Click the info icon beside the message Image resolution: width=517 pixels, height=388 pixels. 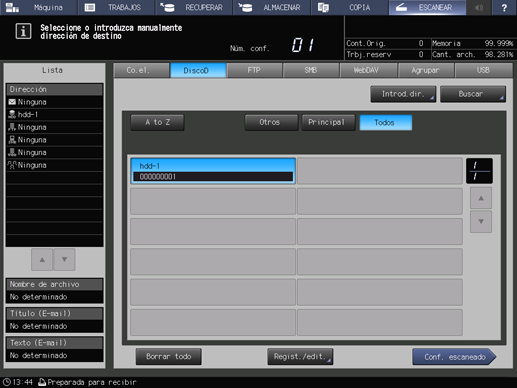[23, 31]
